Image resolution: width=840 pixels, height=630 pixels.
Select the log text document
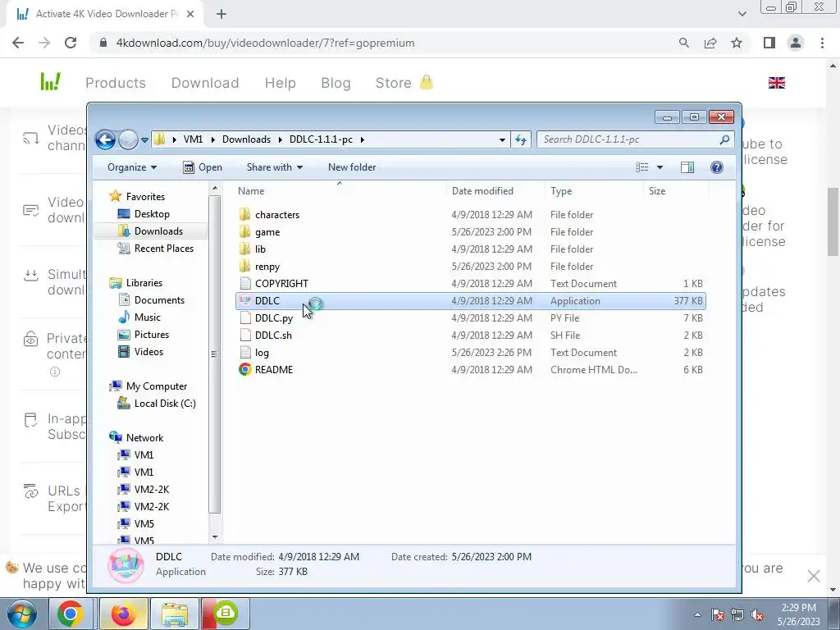point(470,353)
